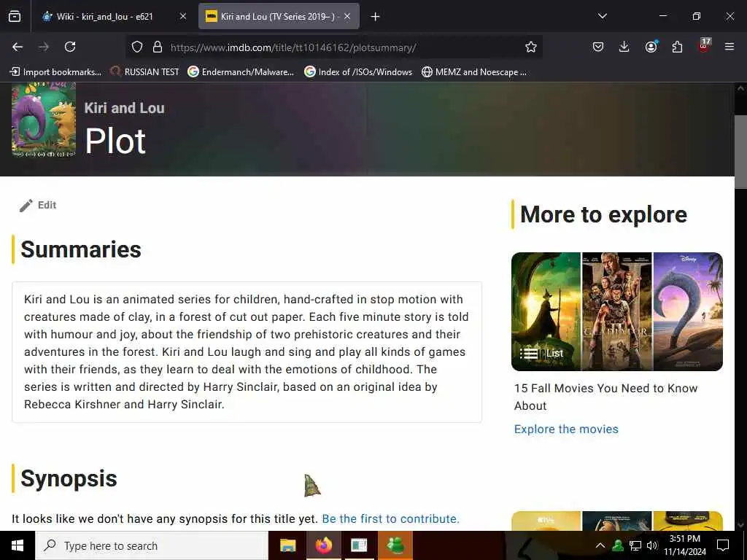The width and height of the screenshot is (747, 560).
Task: Open MEMZ and Noescape bookmark
Action: coord(474,72)
